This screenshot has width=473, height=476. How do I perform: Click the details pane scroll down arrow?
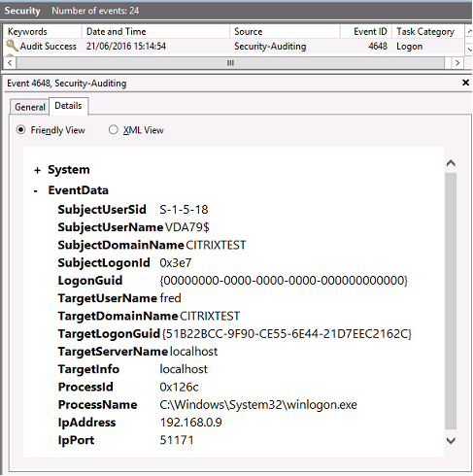click(451, 440)
